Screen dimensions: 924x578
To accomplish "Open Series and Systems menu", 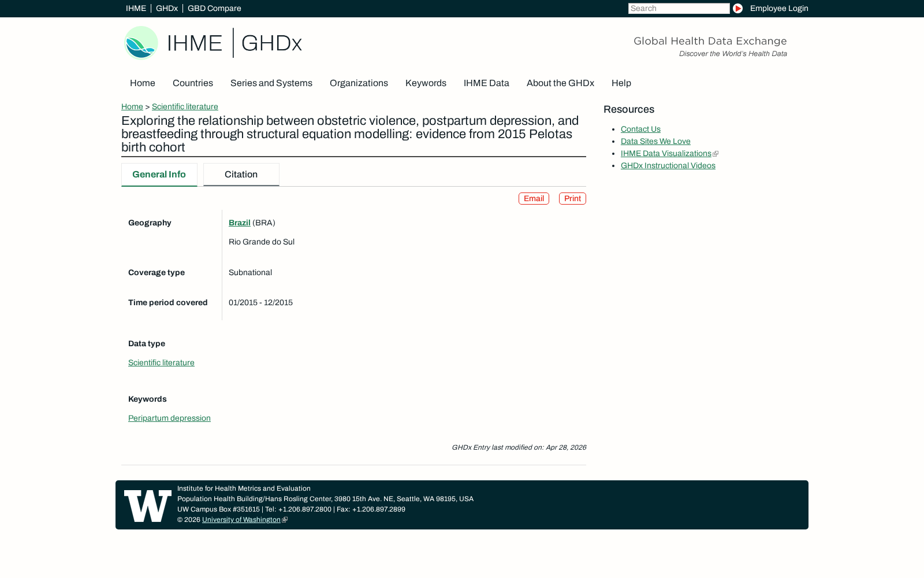I will [x=271, y=83].
